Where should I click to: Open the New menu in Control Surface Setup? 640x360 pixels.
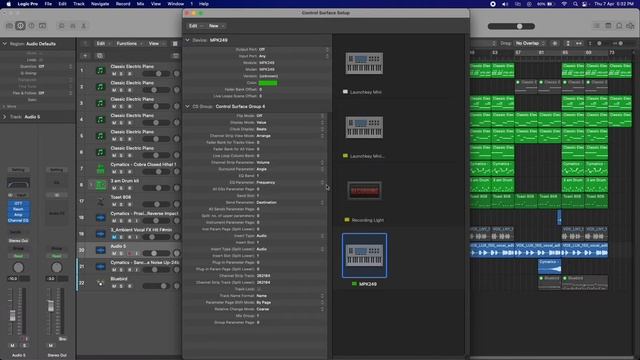point(216,26)
